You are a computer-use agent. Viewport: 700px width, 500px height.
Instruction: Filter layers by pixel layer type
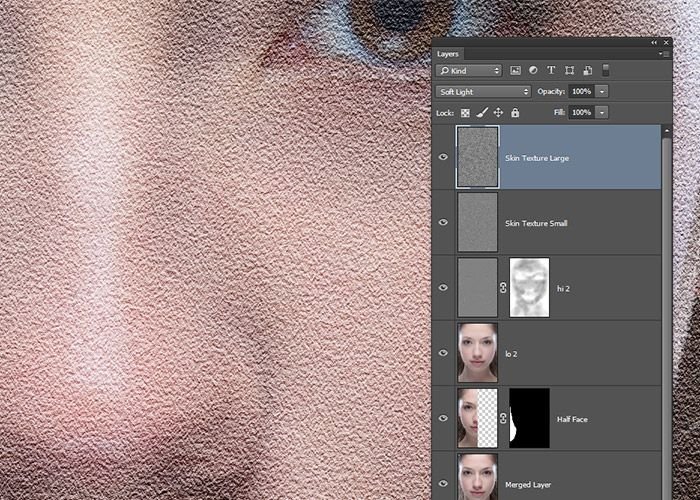[x=516, y=71]
